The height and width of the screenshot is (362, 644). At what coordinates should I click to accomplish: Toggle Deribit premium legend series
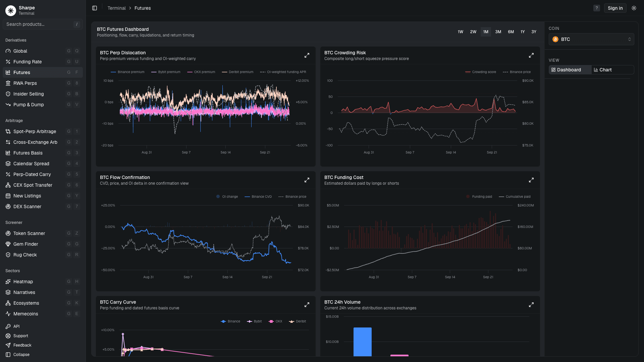pyautogui.click(x=237, y=72)
